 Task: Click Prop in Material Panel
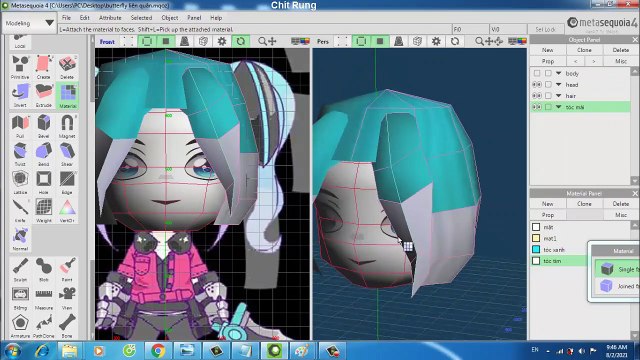coord(548,215)
